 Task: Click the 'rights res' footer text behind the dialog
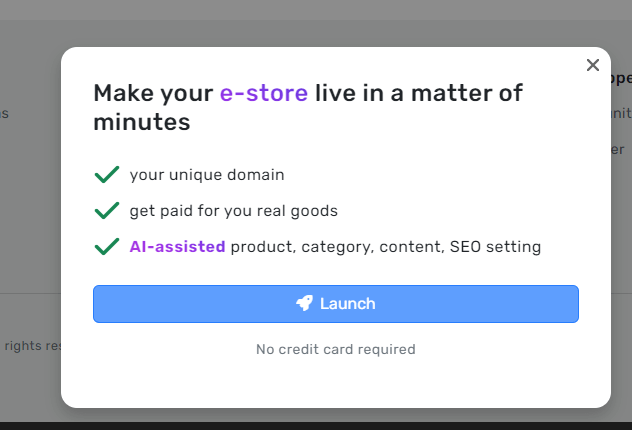click(33, 346)
